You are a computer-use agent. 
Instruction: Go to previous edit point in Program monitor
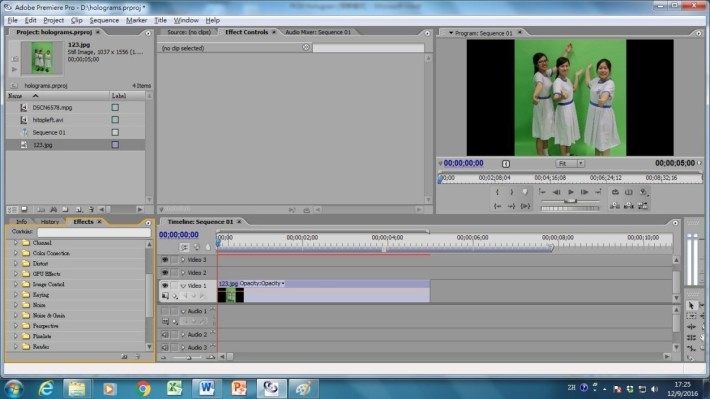click(x=542, y=192)
